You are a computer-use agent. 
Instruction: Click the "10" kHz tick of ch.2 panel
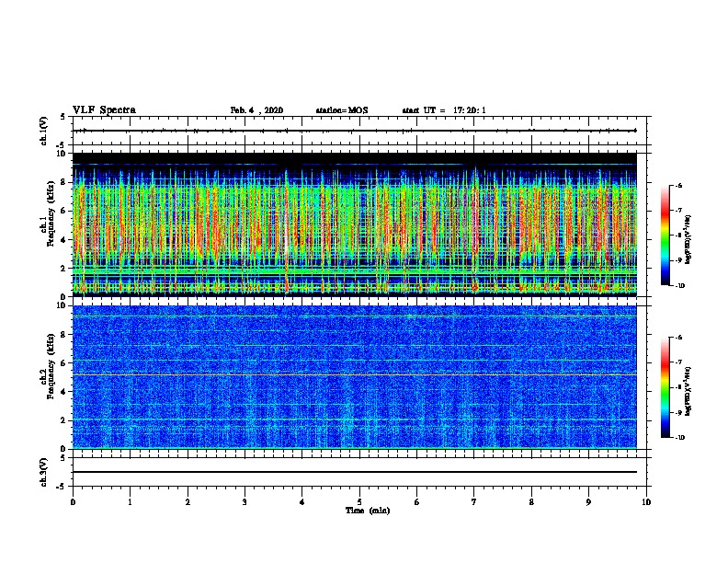pyautogui.click(x=62, y=305)
